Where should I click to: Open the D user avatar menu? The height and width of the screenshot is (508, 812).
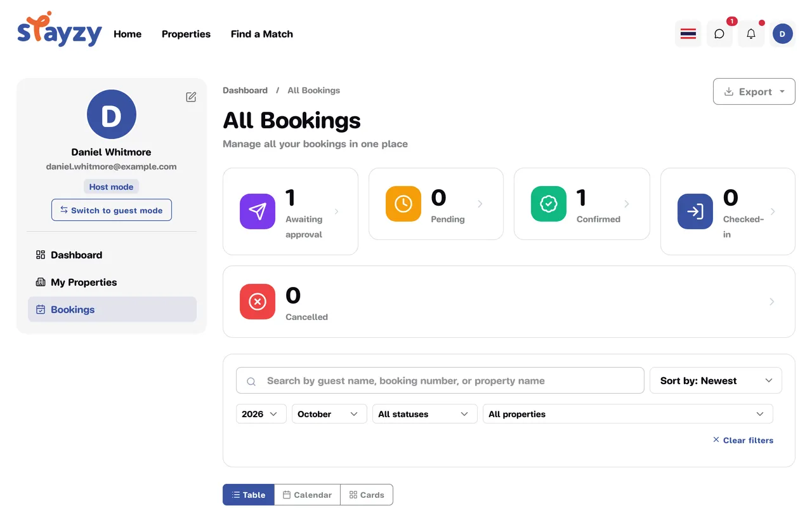[783, 34]
